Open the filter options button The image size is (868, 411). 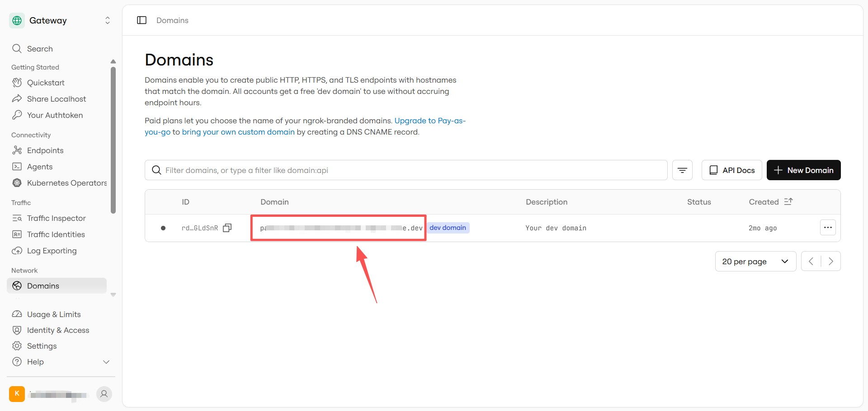(x=682, y=170)
